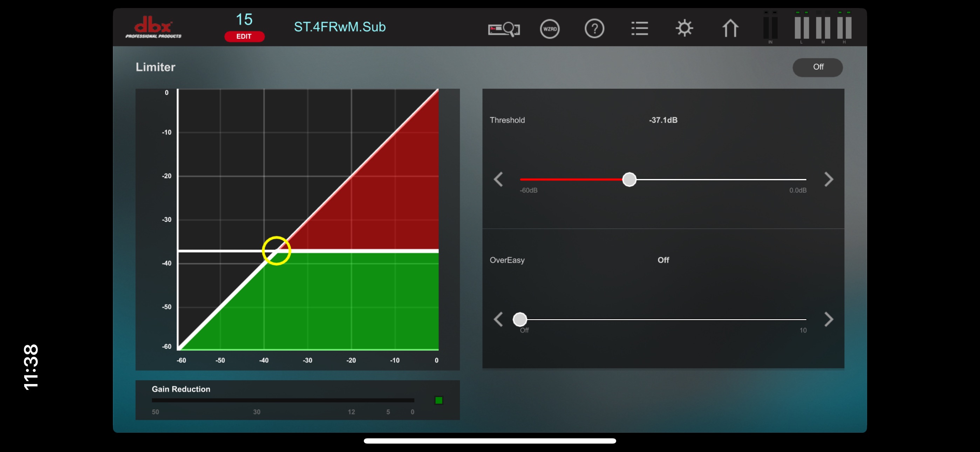Click the -37.1dB threshold value
Viewport: 980px width, 452px height.
663,120
